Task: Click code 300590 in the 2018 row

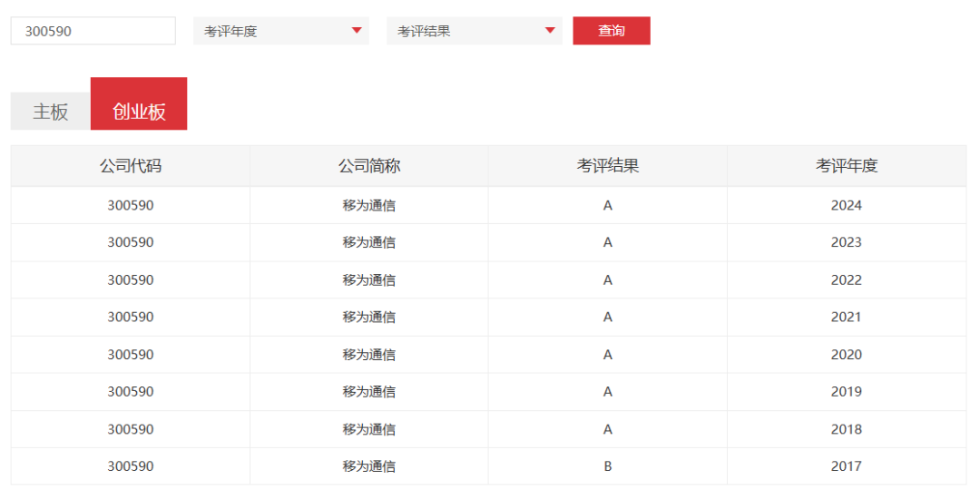Action: coord(131,429)
